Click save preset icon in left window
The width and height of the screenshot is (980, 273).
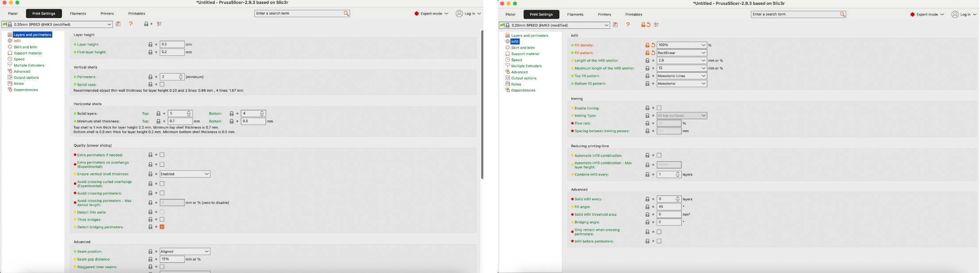pyautogui.click(x=118, y=24)
